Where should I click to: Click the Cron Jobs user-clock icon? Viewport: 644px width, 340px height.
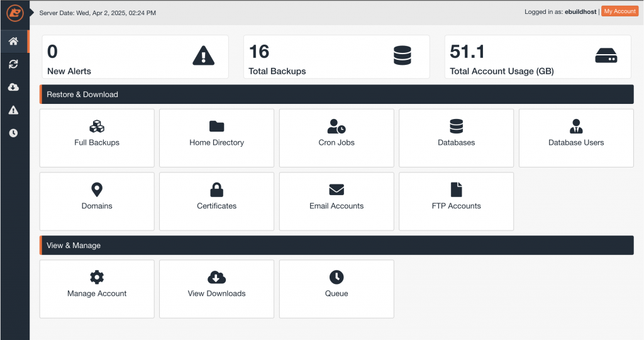[x=336, y=126]
